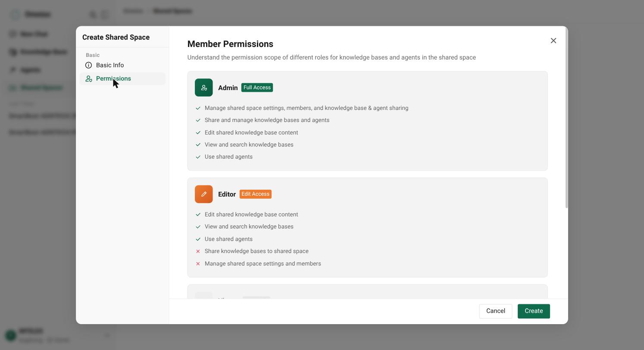Click the Editor role title

pos(227,194)
